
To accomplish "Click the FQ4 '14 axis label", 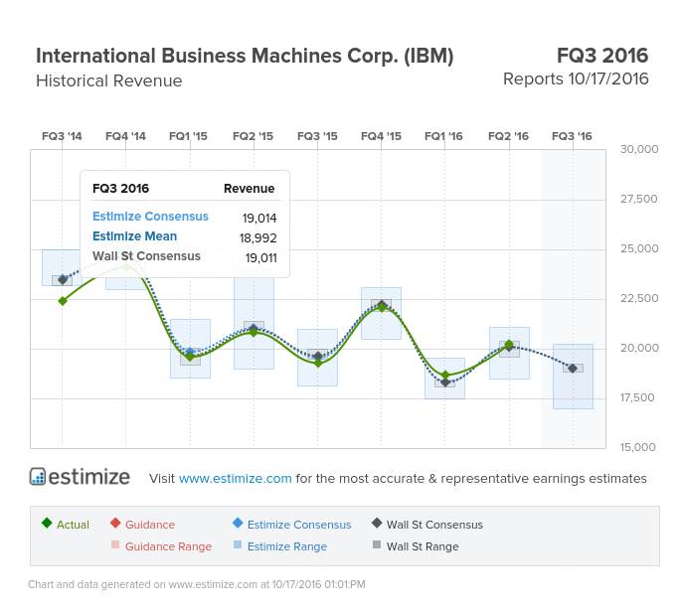I will click(x=125, y=136).
